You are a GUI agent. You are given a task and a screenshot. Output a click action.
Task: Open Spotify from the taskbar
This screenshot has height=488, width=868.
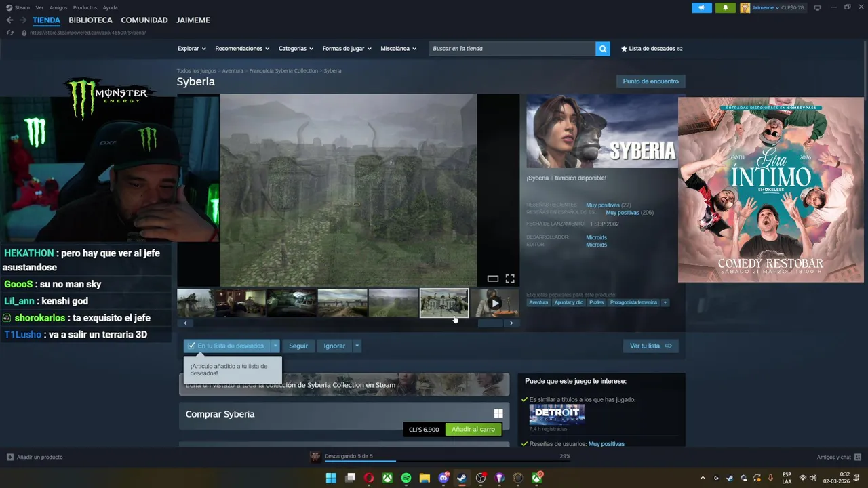(x=406, y=478)
